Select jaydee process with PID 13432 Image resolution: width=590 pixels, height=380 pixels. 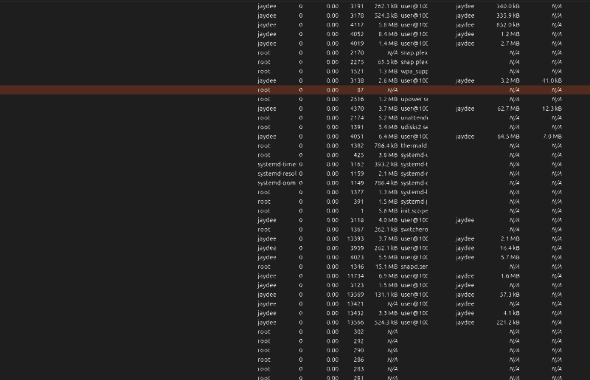295,313
